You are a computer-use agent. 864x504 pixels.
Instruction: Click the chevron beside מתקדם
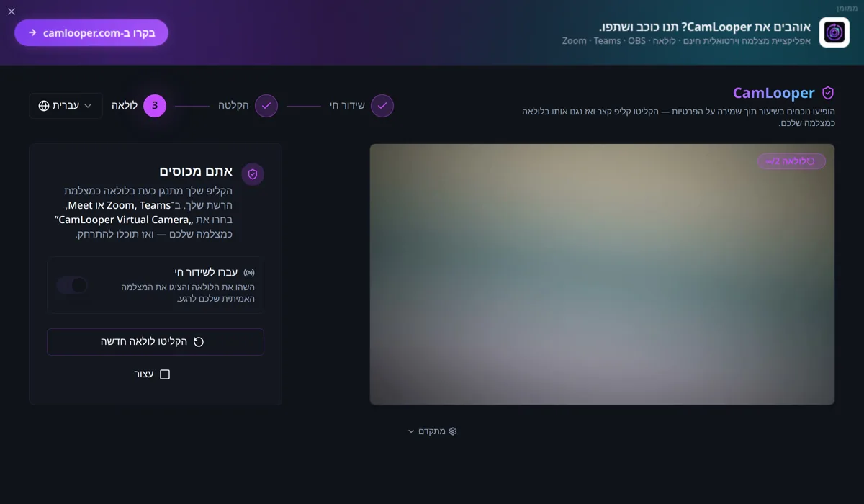411,431
